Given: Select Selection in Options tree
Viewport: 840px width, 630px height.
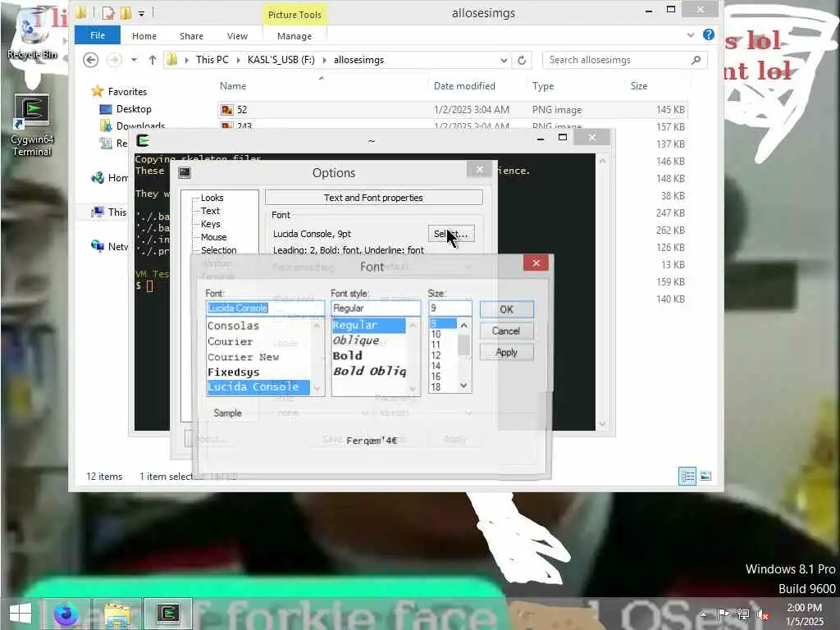Looking at the screenshot, I should coord(218,250).
